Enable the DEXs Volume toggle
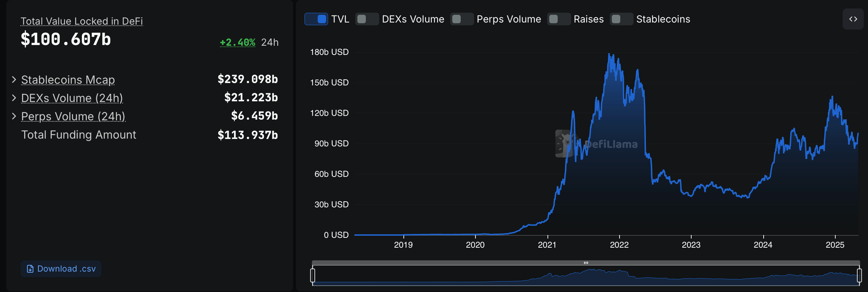The width and height of the screenshot is (868, 292). tap(367, 19)
